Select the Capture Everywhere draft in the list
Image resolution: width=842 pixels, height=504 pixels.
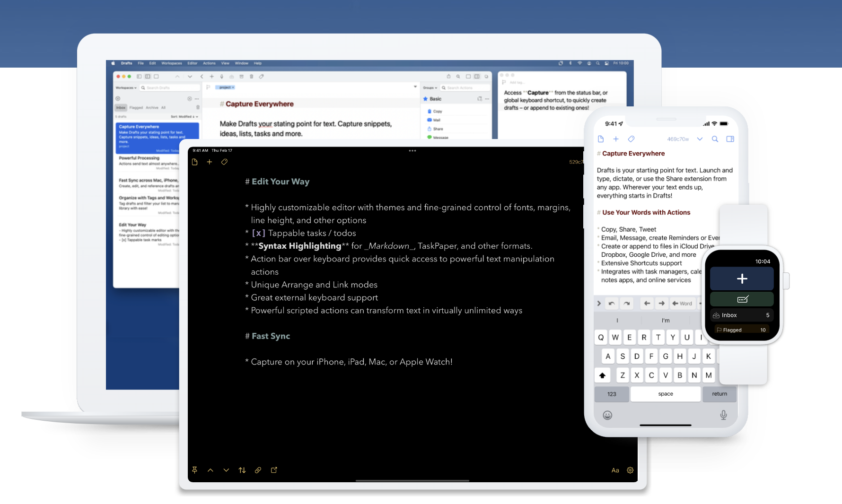[158, 138]
